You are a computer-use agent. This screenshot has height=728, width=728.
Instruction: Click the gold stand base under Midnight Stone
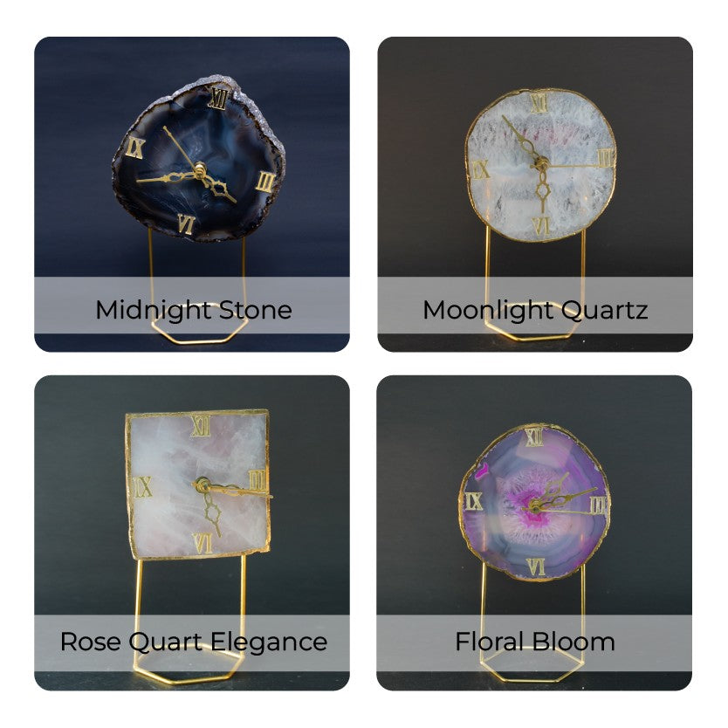(200, 326)
